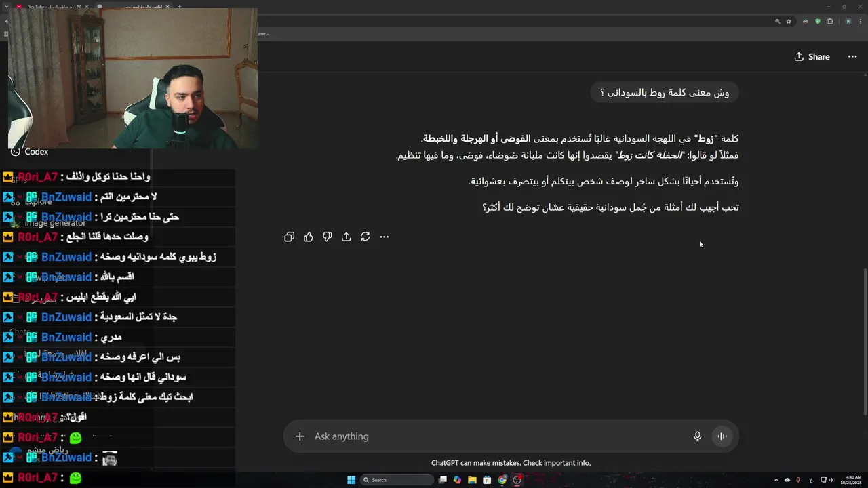Click the browser zoom magnifier icon
Image resolution: width=868 pixels, height=488 pixels.
click(778, 22)
